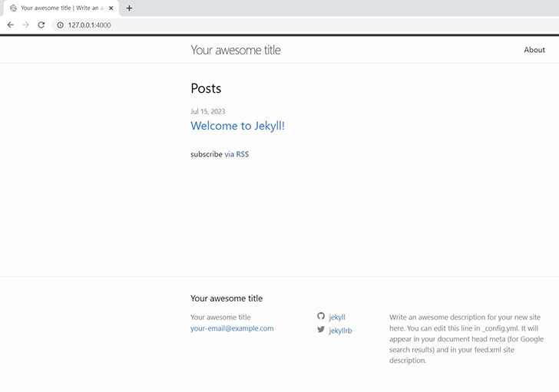Open the Welcome to Jekyll! post

coord(237,126)
